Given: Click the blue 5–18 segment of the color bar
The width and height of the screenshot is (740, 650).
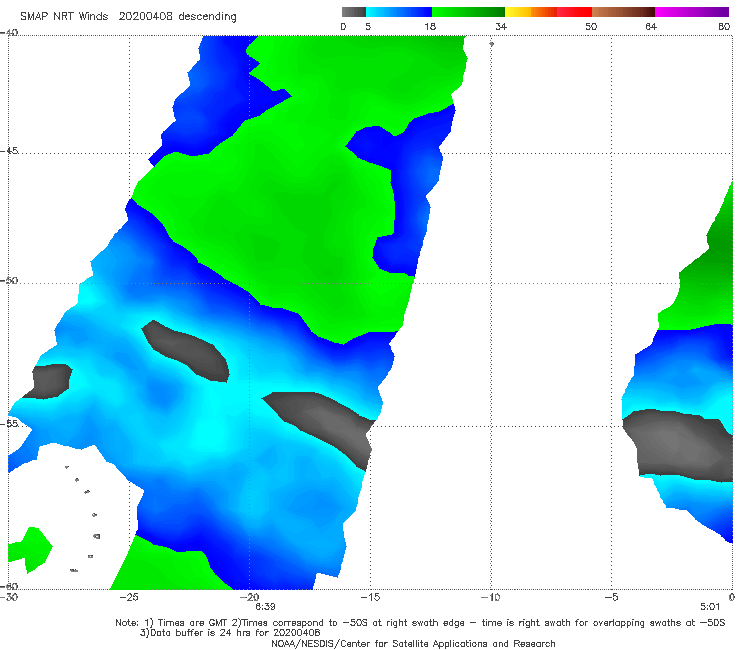Looking at the screenshot, I should pyautogui.click(x=399, y=12).
